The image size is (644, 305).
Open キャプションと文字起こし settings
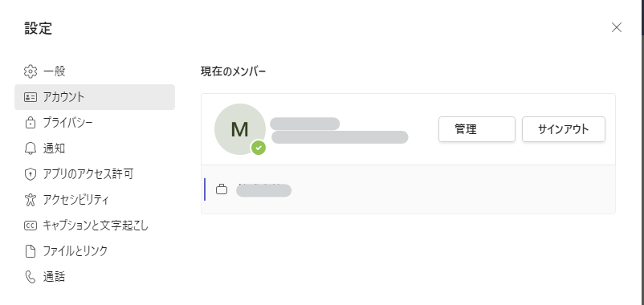pos(95,226)
